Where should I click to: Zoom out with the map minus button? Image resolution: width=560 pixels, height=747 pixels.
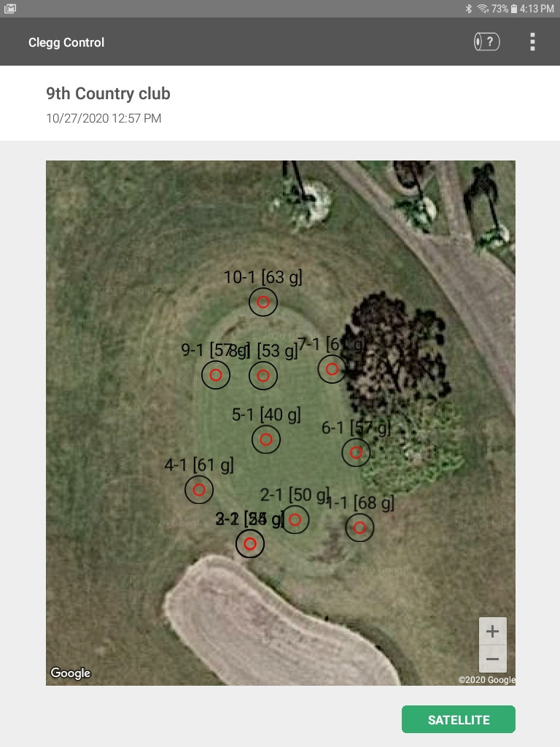click(x=492, y=659)
